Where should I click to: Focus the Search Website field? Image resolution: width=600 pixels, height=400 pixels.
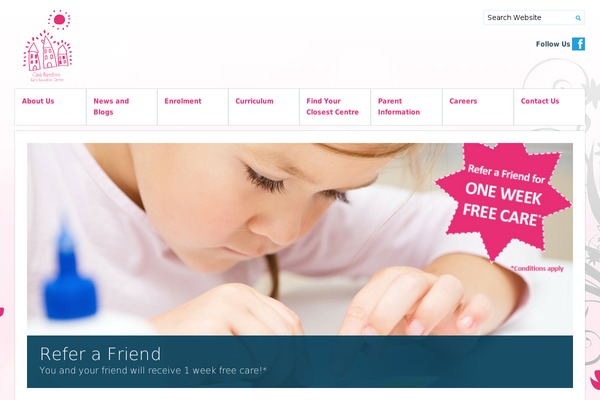click(x=534, y=18)
